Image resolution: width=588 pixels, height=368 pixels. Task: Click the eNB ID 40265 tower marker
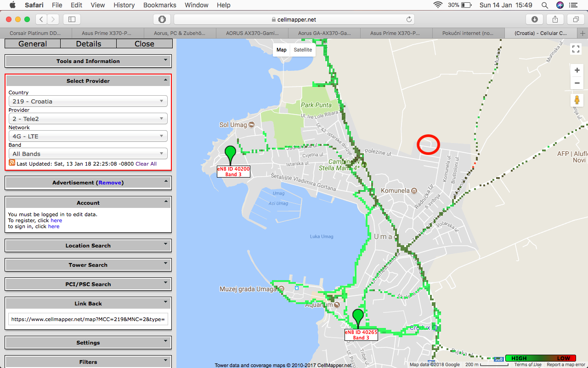(358, 318)
